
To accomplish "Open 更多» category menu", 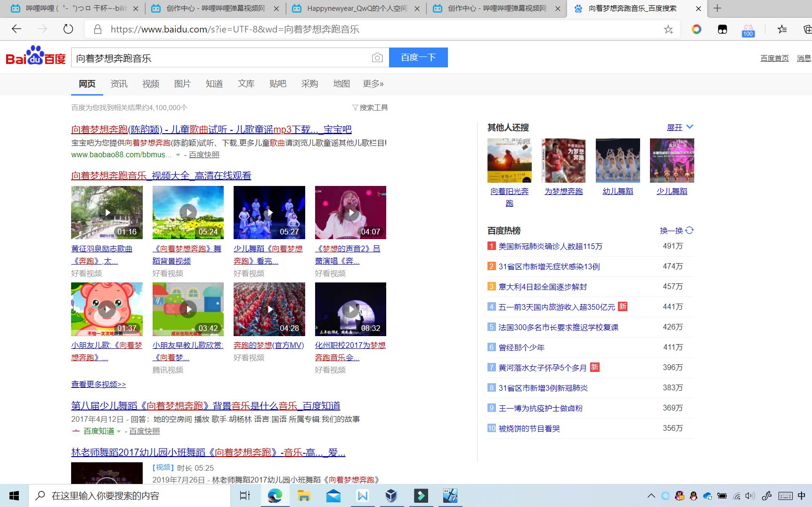I will coord(373,84).
